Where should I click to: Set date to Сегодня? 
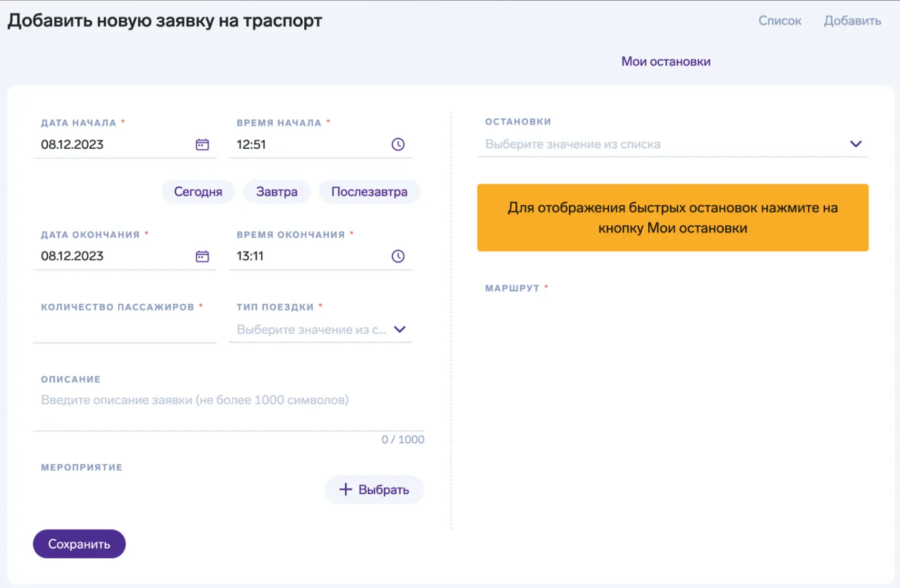tap(198, 192)
